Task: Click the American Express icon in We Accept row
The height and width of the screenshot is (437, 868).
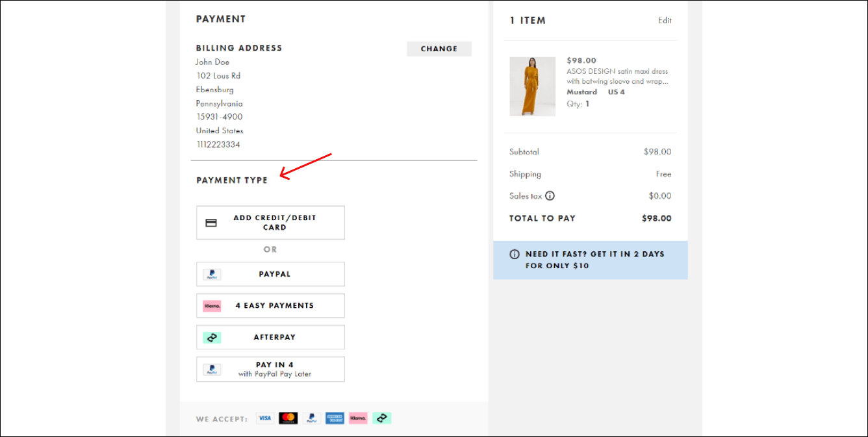Action: tap(335, 418)
